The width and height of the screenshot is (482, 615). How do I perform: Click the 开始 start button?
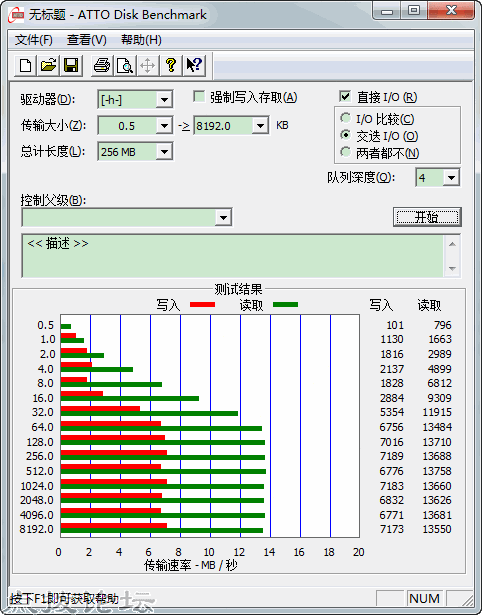pos(427,217)
